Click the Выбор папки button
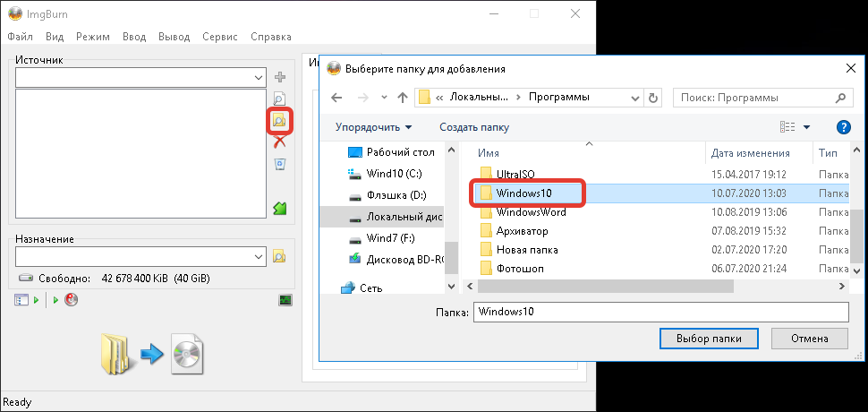Image resolution: width=868 pixels, height=412 pixels. pos(709,339)
